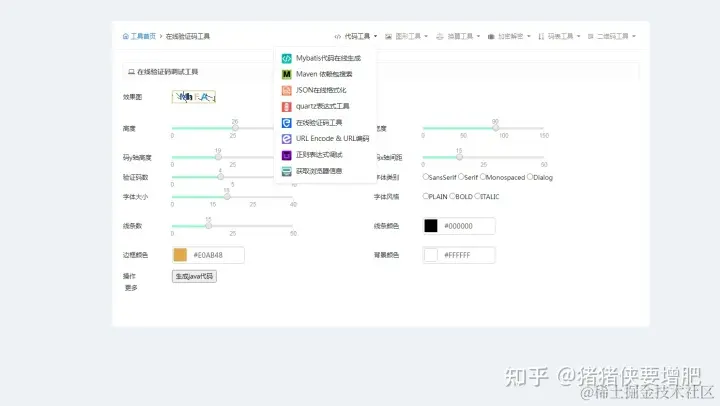Viewport: 720px width, 406px height.
Task: Click the home icon beside 工具首页
Action: [125, 36]
